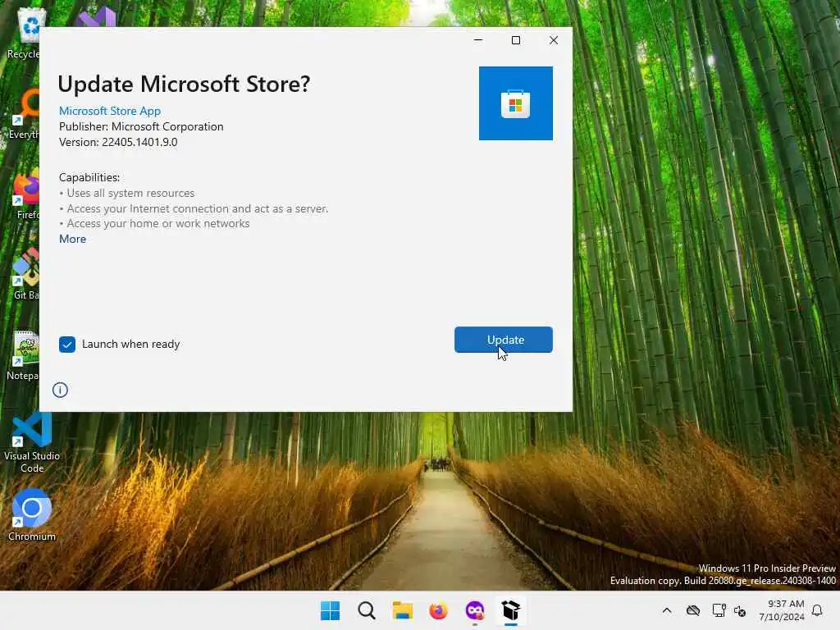Uncheck the Launch when ready checkbox
This screenshot has height=630, width=840.
click(x=67, y=345)
